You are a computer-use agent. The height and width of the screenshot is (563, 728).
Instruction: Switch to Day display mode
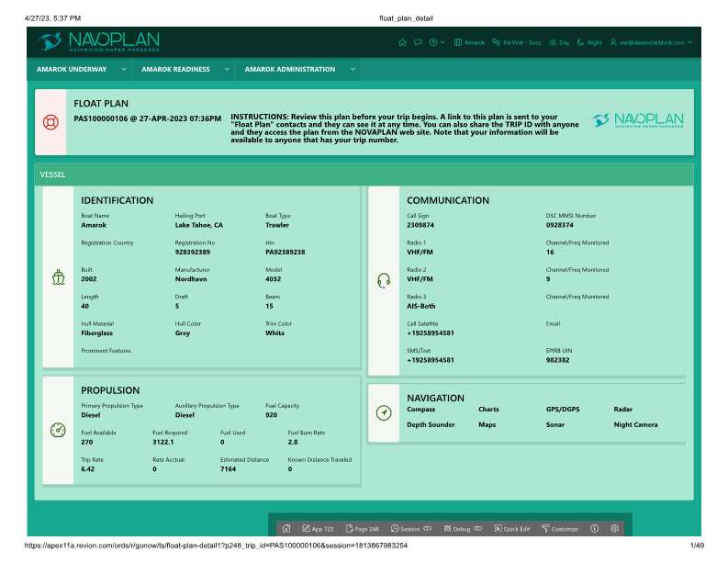(x=559, y=42)
